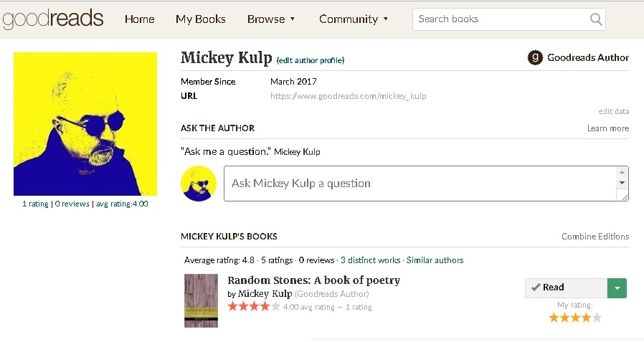This screenshot has width=644, height=342.
Task: Focus the Search books field
Action: [x=501, y=19]
